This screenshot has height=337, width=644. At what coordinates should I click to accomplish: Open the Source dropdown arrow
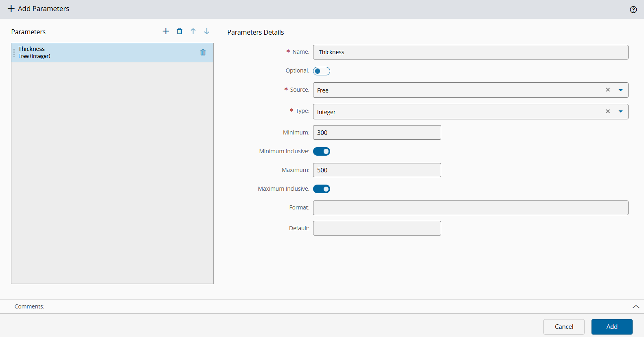tap(621, 90)
